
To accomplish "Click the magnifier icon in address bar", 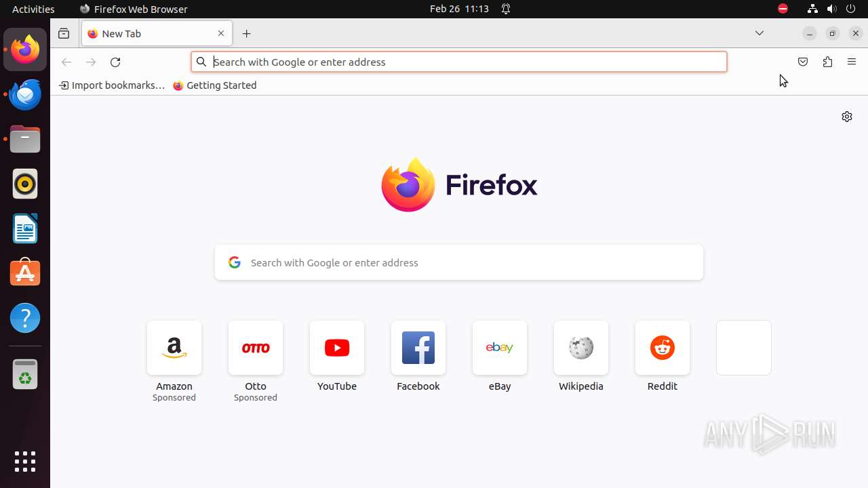I will click(201, 62).
